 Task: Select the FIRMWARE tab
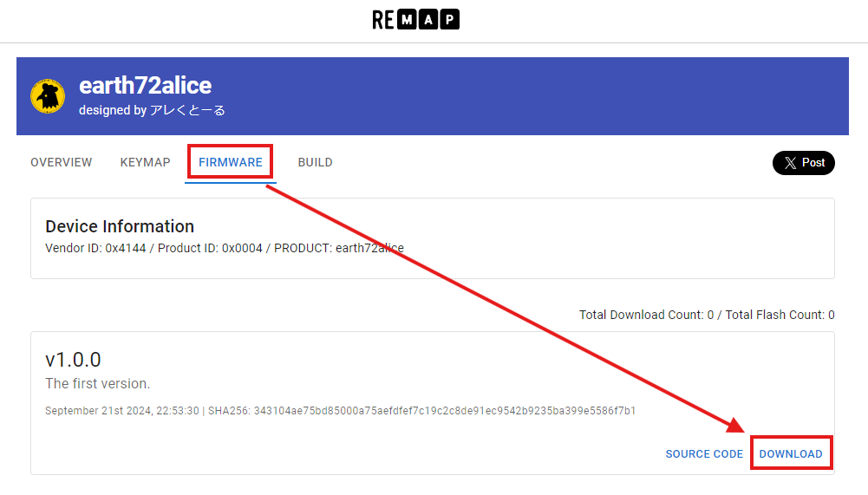point(231,162)
